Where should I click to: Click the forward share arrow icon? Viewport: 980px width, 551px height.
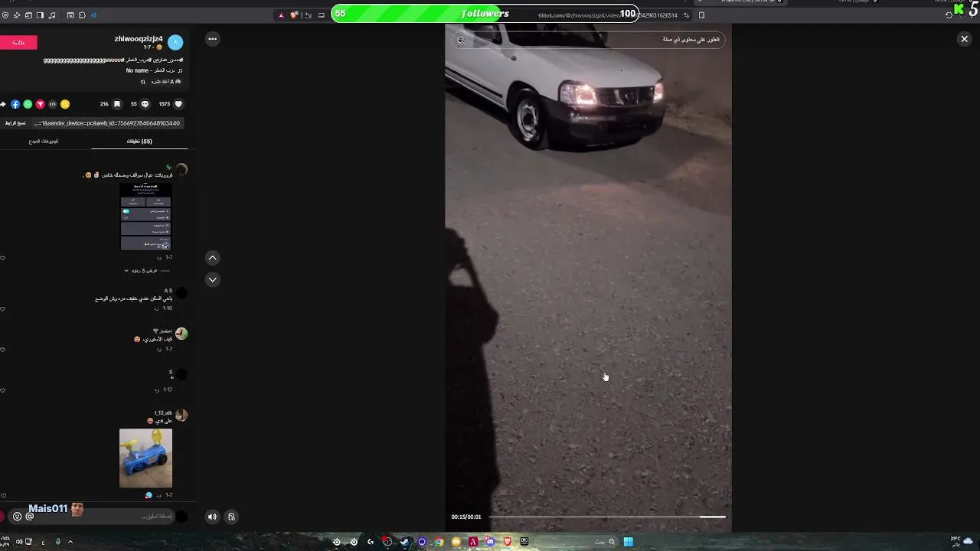pos(3,104)
